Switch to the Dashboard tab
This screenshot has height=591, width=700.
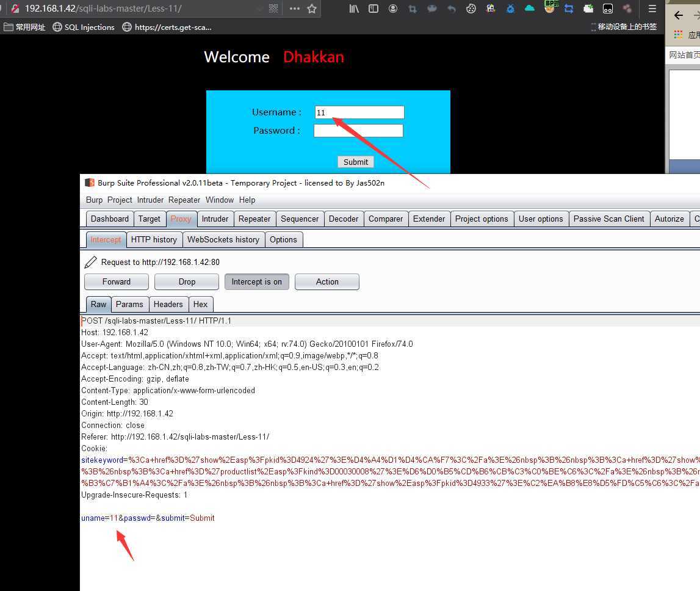pos(110,219)
